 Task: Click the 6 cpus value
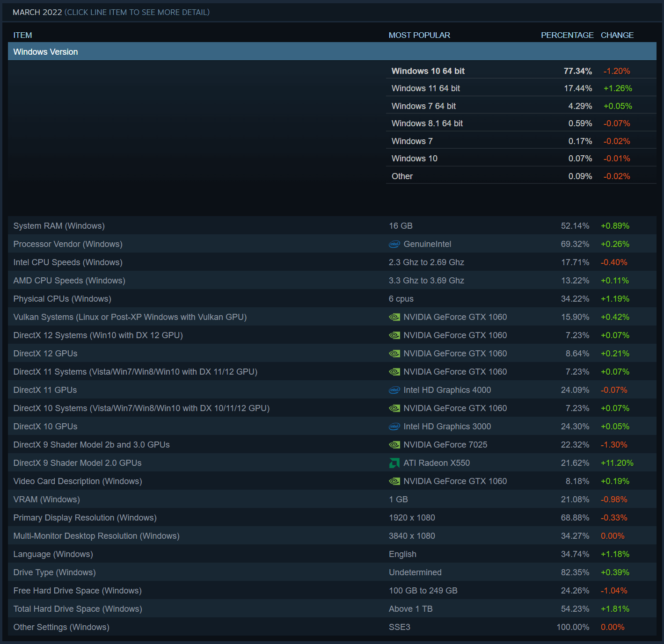point(401,299)
